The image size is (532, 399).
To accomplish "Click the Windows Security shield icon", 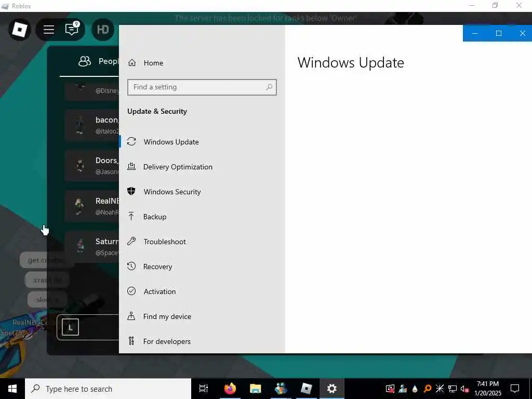I will [x=131, y=191].
